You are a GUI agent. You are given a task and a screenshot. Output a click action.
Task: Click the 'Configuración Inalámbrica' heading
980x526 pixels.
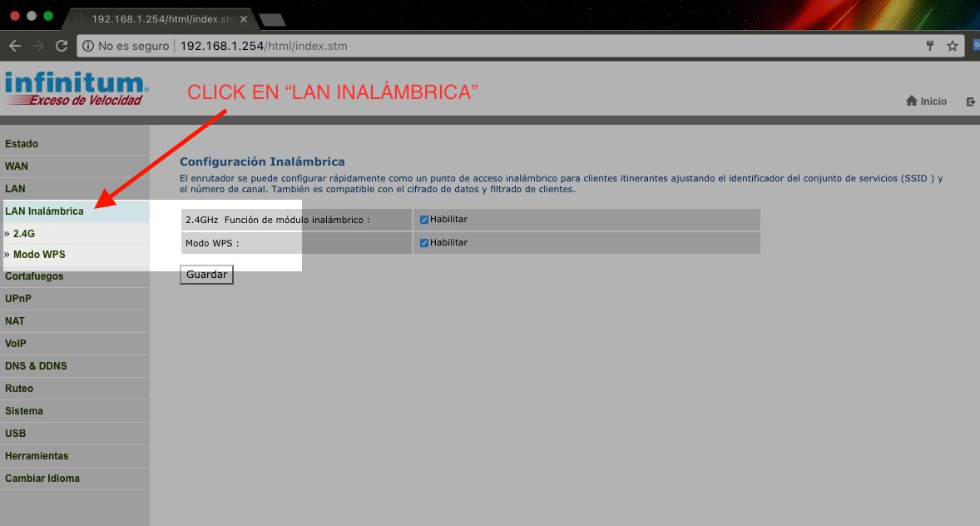coord(262,161)
